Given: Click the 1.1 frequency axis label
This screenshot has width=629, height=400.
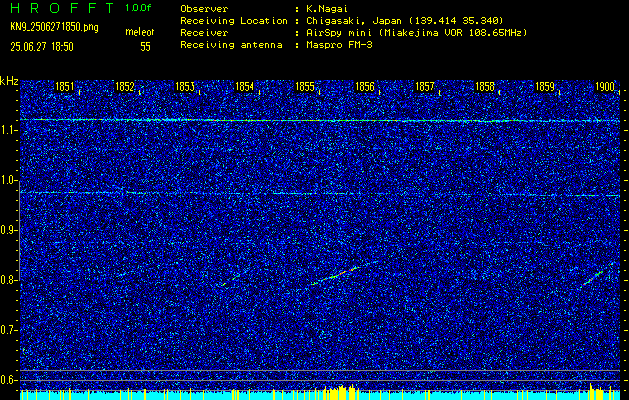Looking at the screenshot, I should point(8,130).
